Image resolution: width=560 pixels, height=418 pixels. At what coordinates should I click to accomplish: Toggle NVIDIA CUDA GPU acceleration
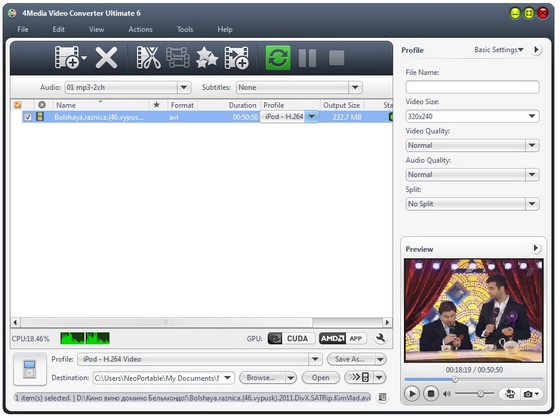click(291, 338)
